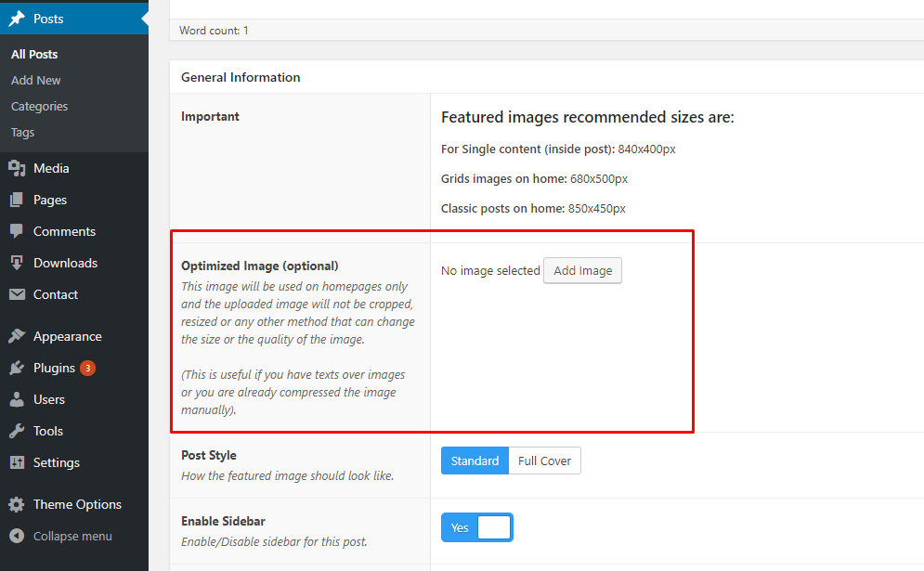Select the Comments speech bubble icon
The height and width of the screenshot is (571, 924).
(x=17, y=231)
